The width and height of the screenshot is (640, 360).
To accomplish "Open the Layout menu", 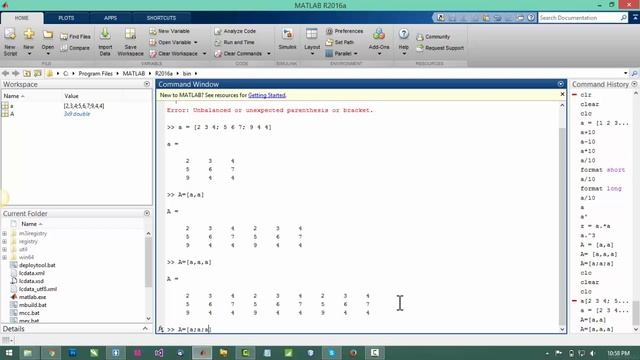I will point(312,42).
